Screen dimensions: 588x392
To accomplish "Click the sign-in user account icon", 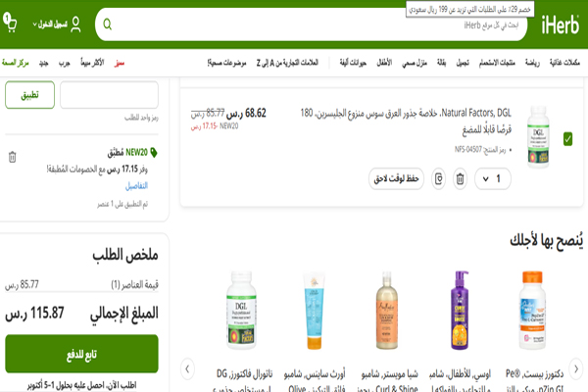I will [x=75, y=24].
